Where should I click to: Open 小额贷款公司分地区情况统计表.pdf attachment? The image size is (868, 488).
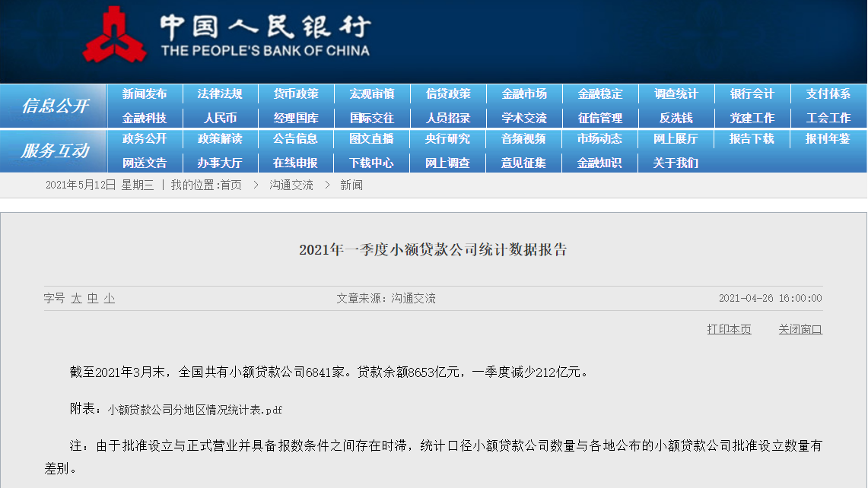point(195,410)
